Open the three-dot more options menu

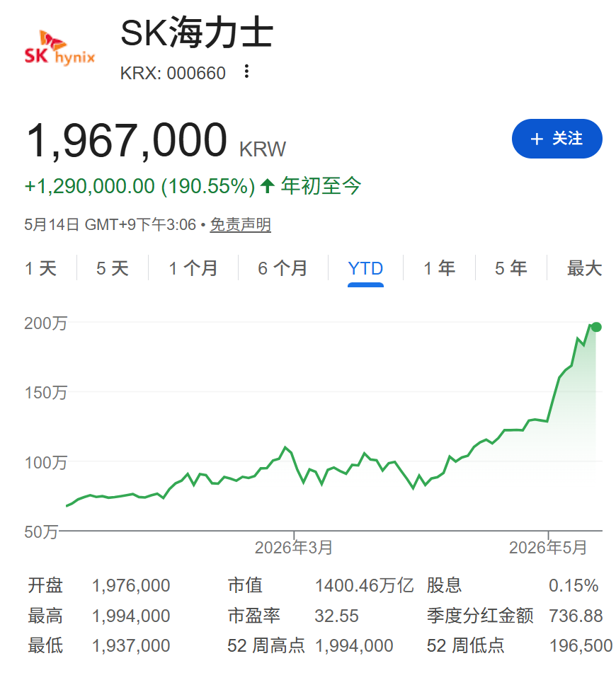(x=246, y=71)
